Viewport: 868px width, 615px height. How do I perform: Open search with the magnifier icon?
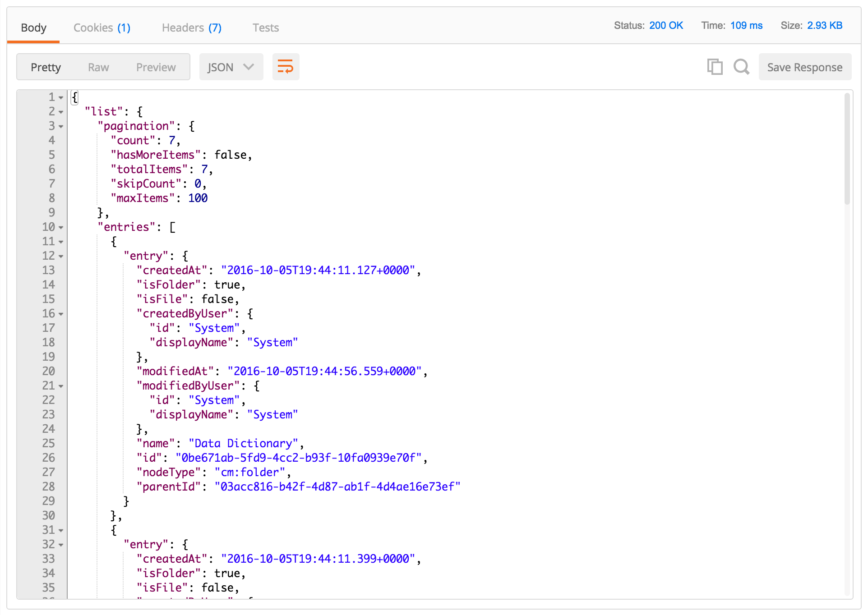pyautogui.click(x=741, y=67)
